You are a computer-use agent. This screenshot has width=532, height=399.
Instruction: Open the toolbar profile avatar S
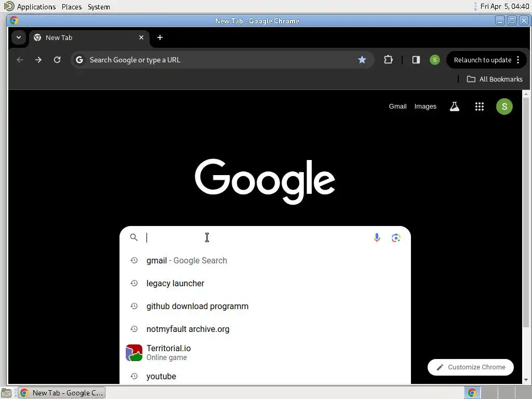435,60
